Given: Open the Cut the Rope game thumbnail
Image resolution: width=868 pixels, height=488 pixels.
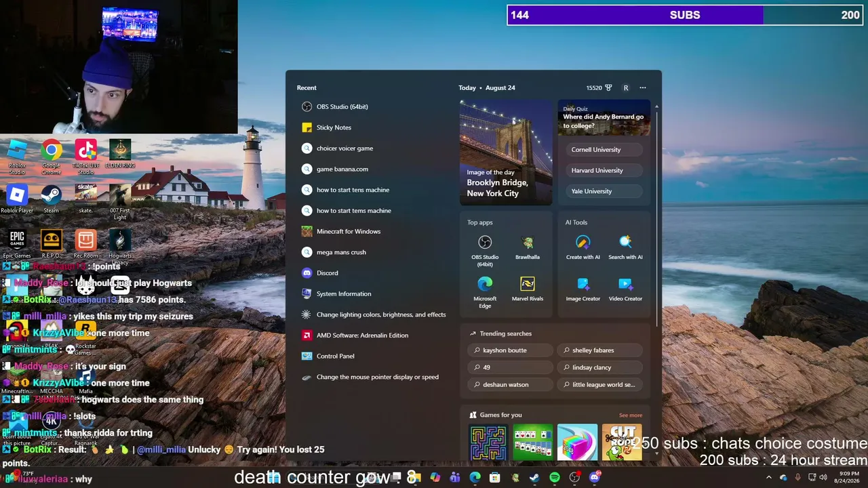Looking at the screenshot, I should coord(622,443).
